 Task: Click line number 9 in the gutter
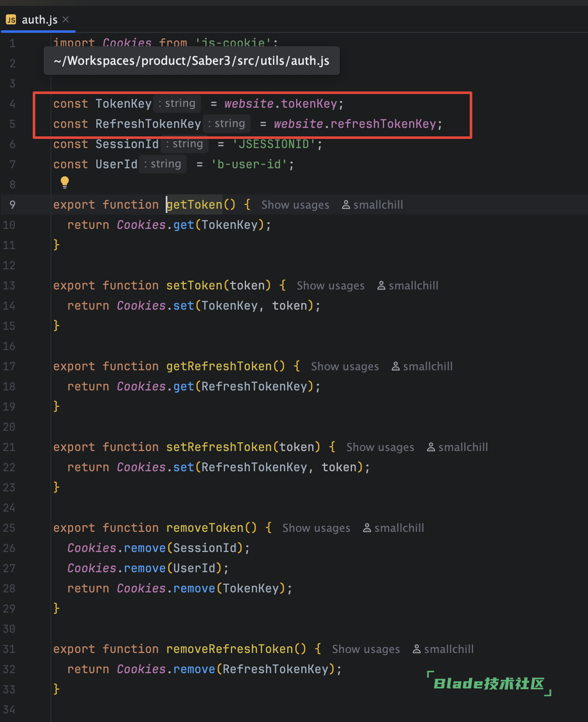coord(12,205)
